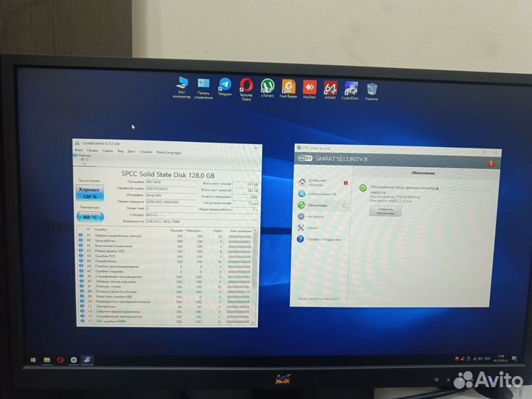Open notification center in system tray
Screen dimensions: 532x399
pos(514,358)
